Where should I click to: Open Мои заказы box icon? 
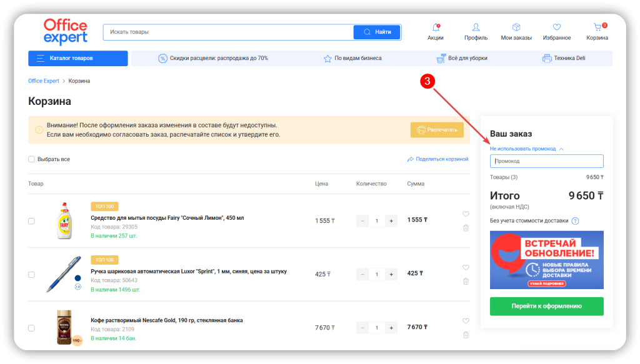pos(516,27)
